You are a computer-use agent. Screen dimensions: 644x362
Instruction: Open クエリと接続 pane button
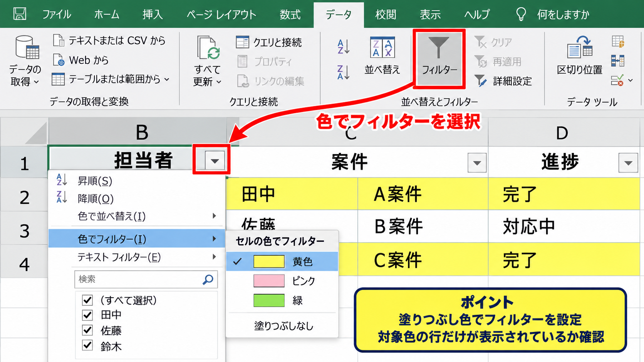[269, 42]
